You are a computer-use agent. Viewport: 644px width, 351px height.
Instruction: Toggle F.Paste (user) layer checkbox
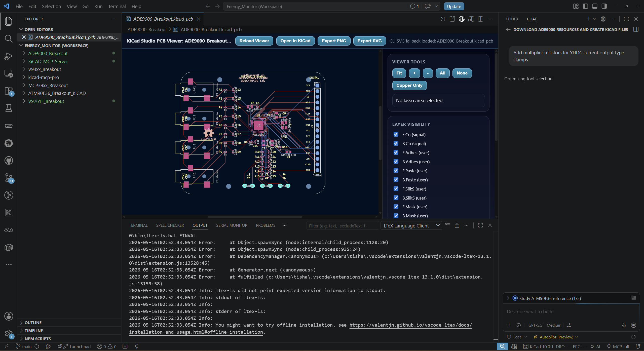tap(396, 171)
